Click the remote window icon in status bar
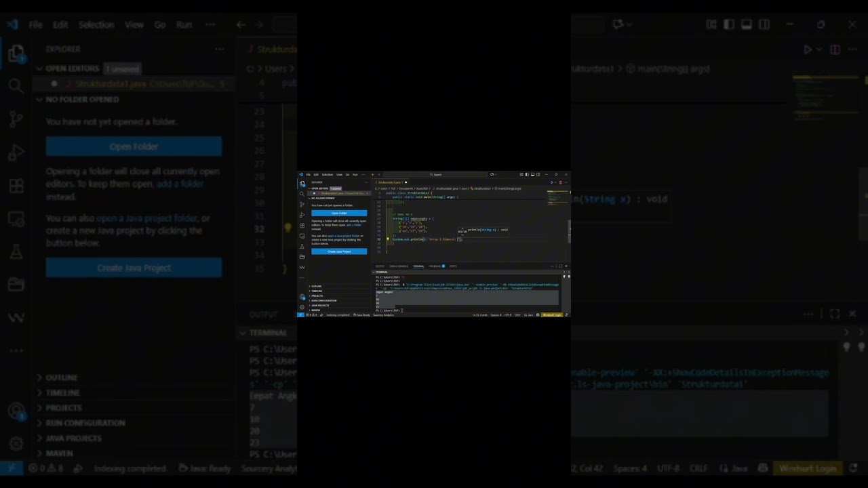 pos(300,315)
